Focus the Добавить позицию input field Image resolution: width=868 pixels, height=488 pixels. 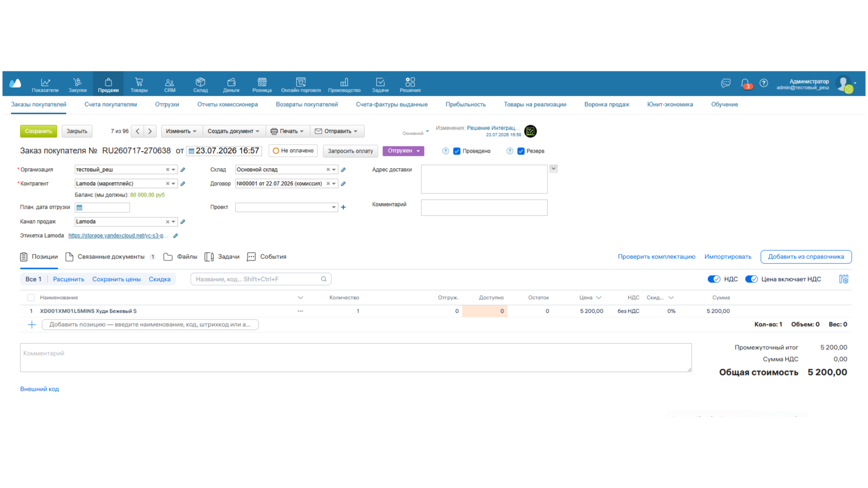tap(150, 324)
